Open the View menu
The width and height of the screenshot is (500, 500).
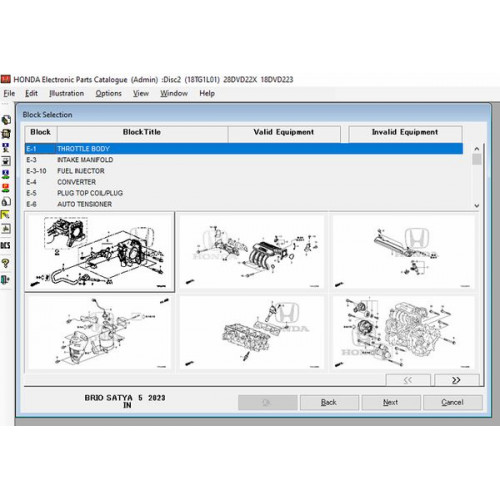click(141, 93)
